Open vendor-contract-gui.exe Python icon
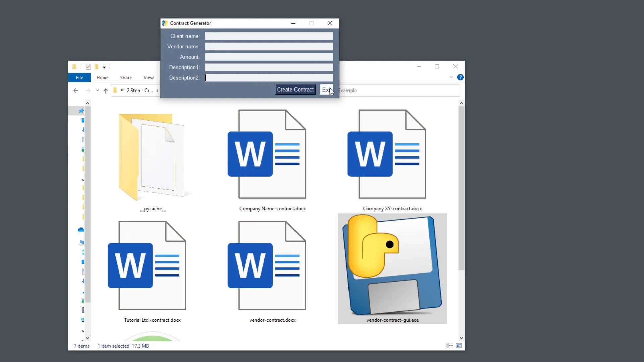 (392, 265)
